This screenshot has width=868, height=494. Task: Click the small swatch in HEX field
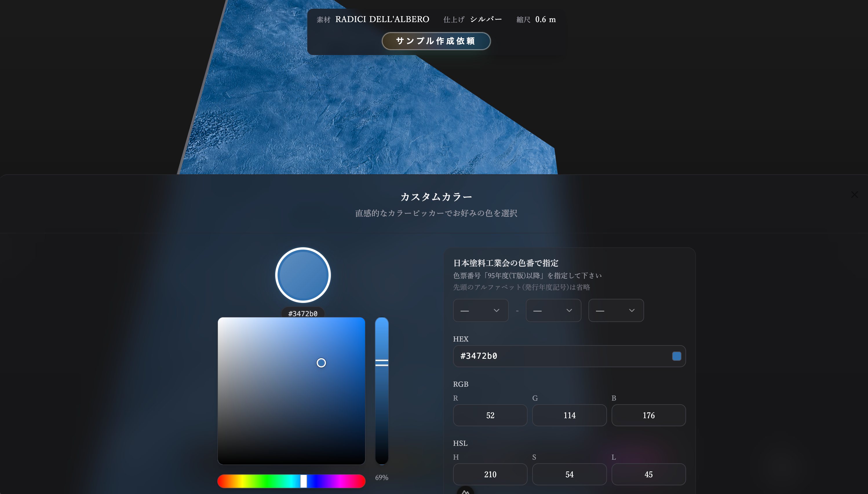[x=676, y=356]
